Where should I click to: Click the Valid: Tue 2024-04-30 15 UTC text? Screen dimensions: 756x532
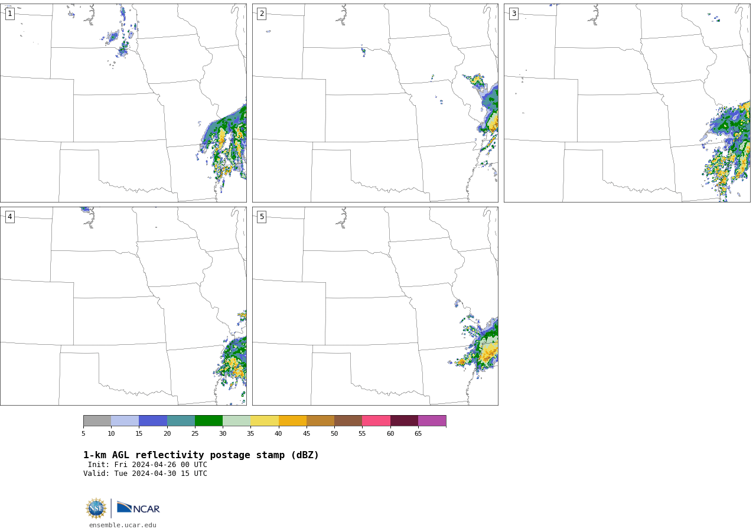[x=145, y=474]
